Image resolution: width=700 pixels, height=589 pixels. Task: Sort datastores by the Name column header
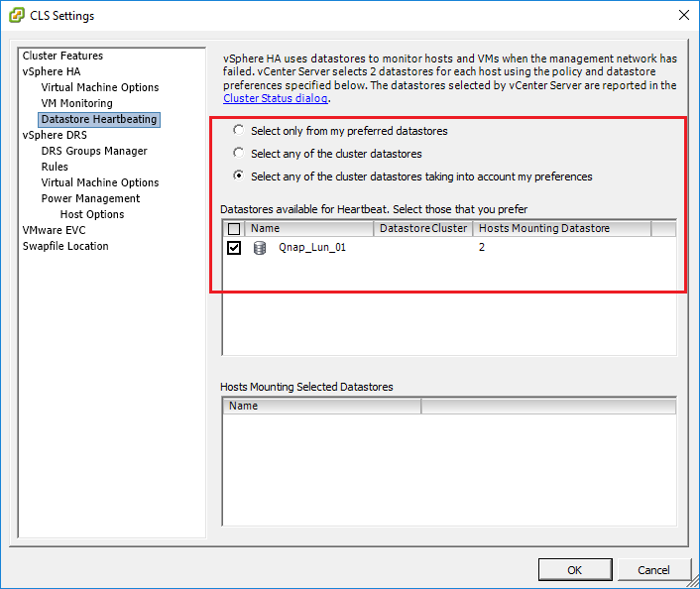(309, 229)
